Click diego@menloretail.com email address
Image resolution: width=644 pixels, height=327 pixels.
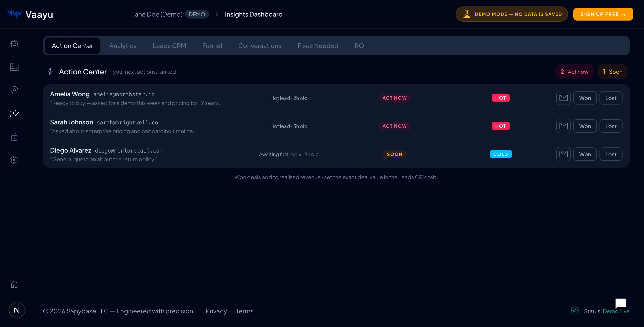pos(129,151)
